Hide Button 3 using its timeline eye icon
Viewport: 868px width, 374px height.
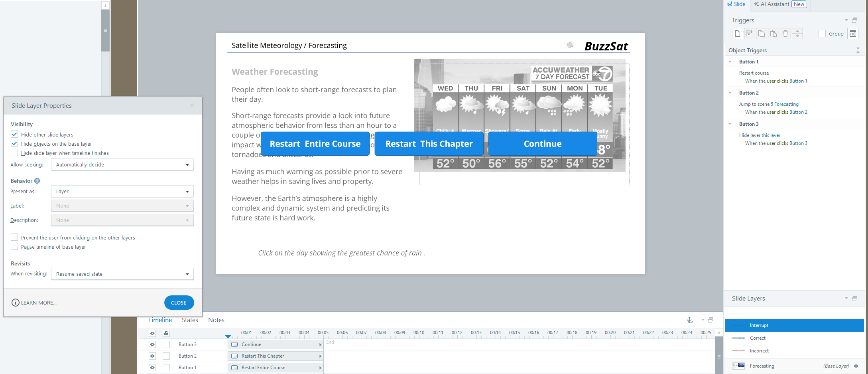pyautogui.click(x=152, y=344)
